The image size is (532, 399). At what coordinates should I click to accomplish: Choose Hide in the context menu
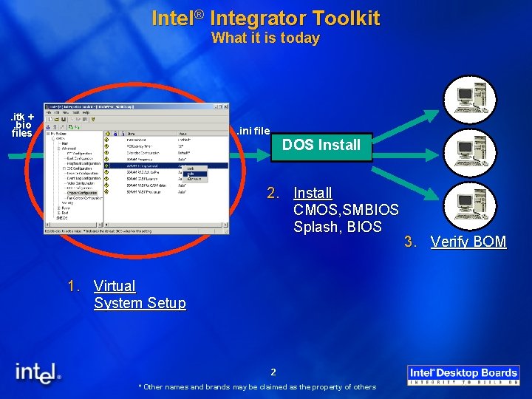click(x=195, y=174)
